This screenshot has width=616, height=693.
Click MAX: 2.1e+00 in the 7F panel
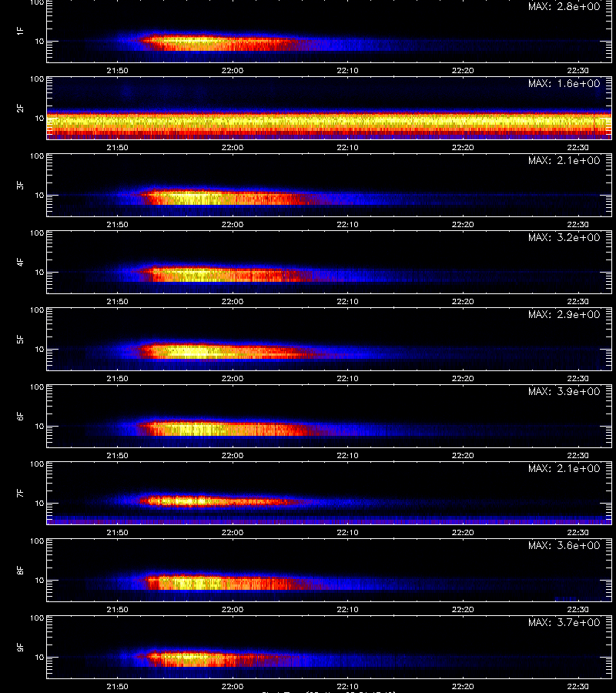pos(564,468)
